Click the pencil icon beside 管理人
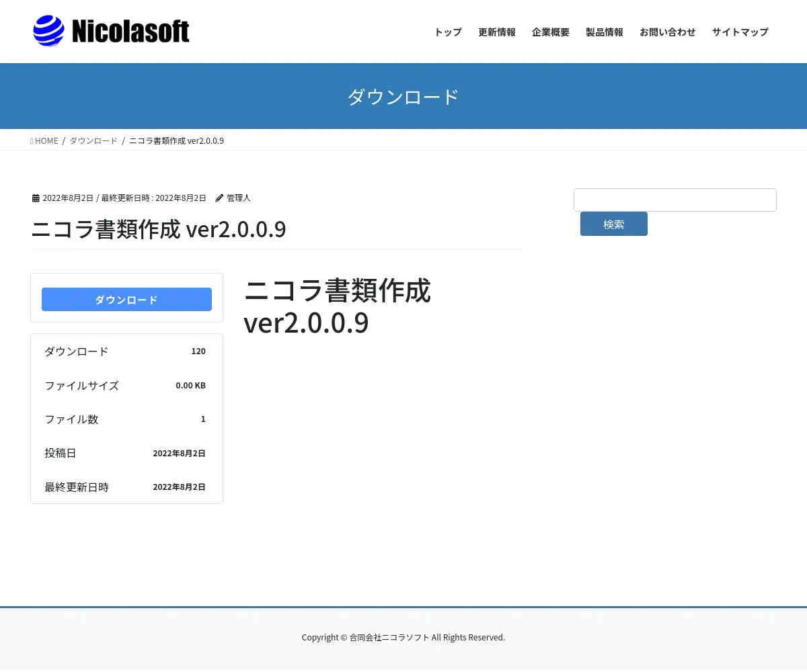Viewport: 807px width, 672px height. [x=219, y=198]
